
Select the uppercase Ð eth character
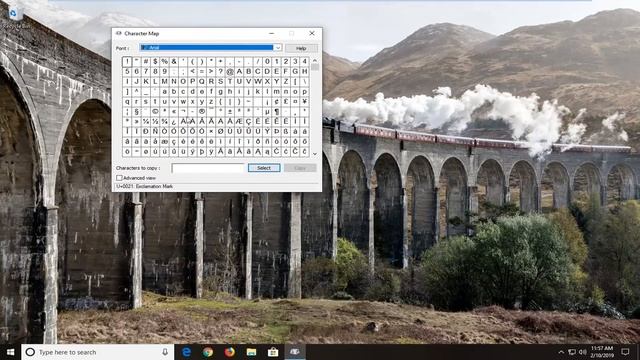pyautogui.click(x=146, y=131)
